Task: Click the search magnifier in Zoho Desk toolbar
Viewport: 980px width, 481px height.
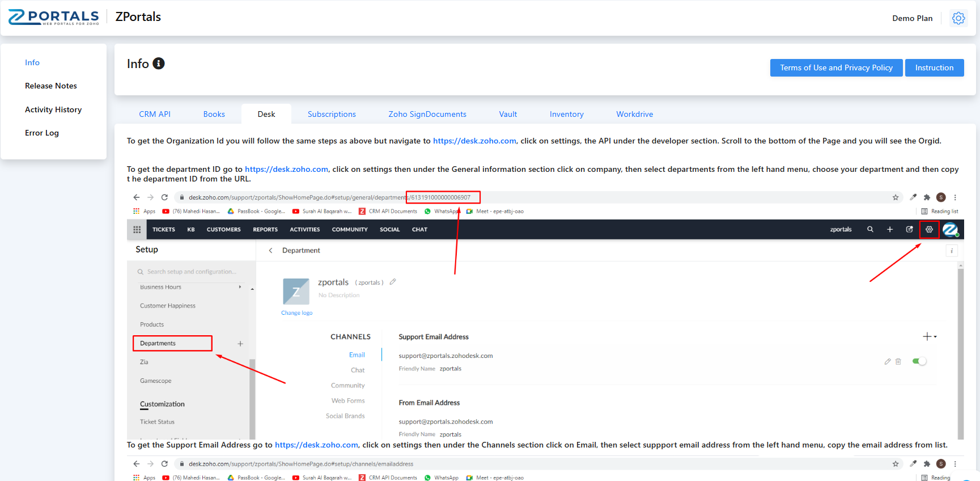Action: point(870,230)
